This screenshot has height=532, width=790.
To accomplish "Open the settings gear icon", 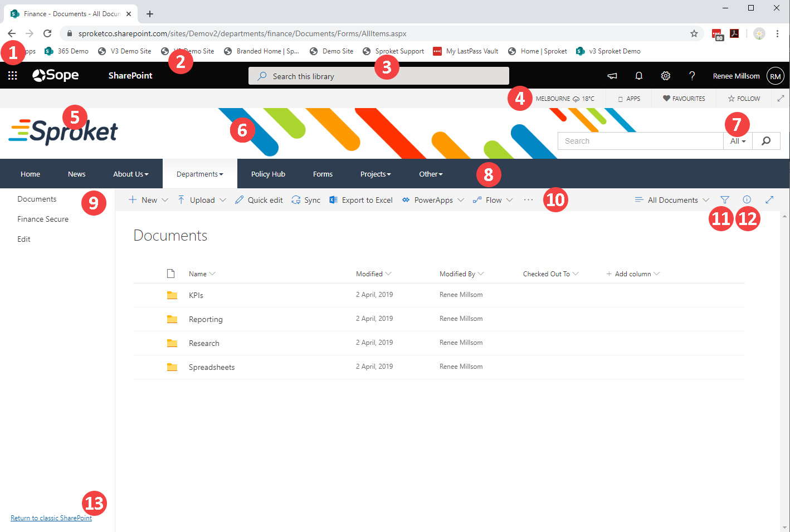I will click(665, 76).
